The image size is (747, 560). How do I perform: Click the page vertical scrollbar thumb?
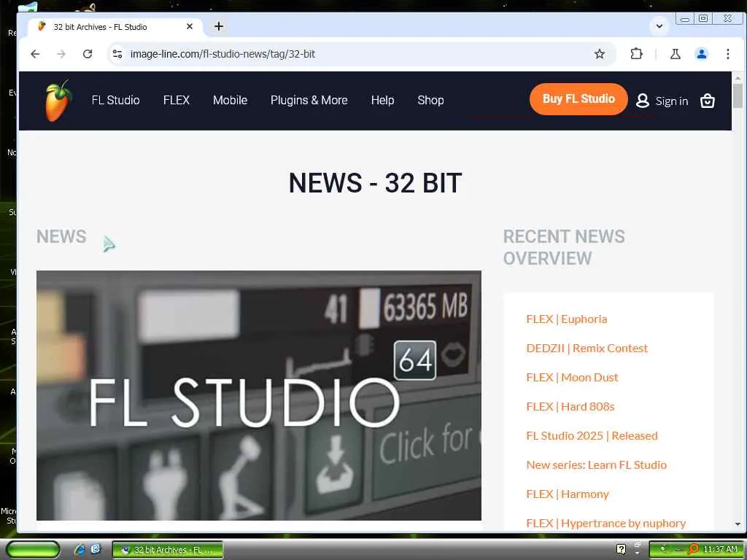coord(738,96)
